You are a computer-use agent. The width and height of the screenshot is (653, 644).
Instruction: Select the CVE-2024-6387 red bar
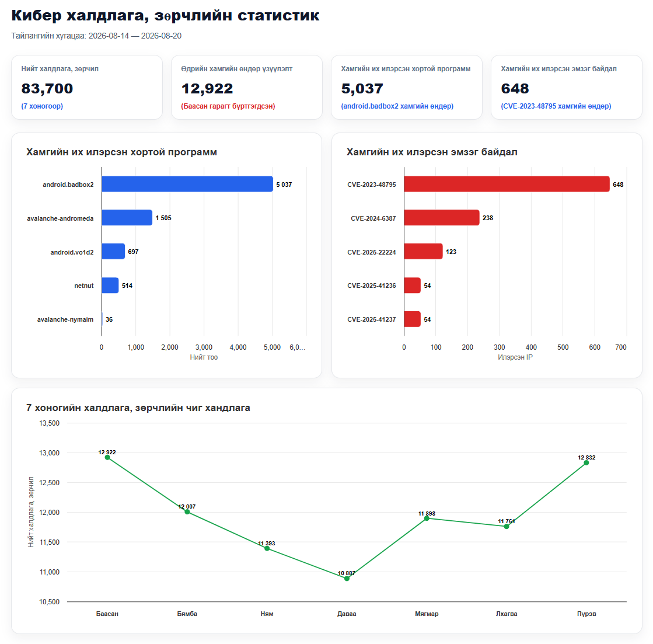click(442, 218)
